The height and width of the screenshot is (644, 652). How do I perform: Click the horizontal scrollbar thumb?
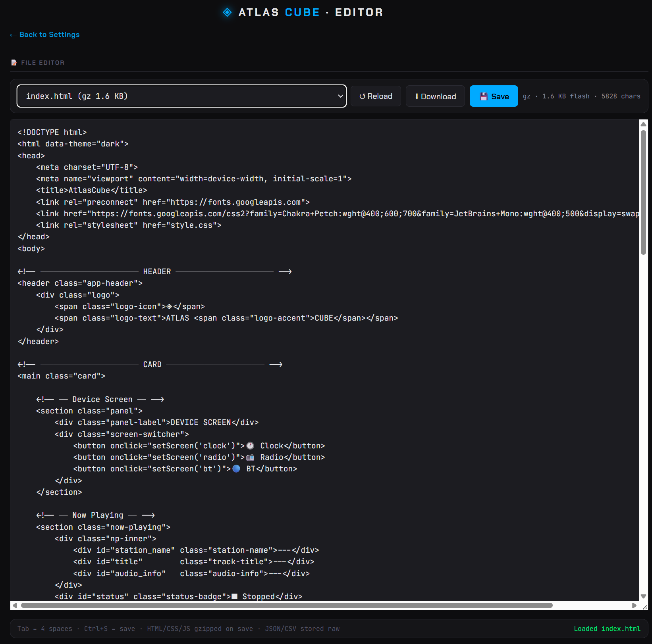tap(287, 606)
